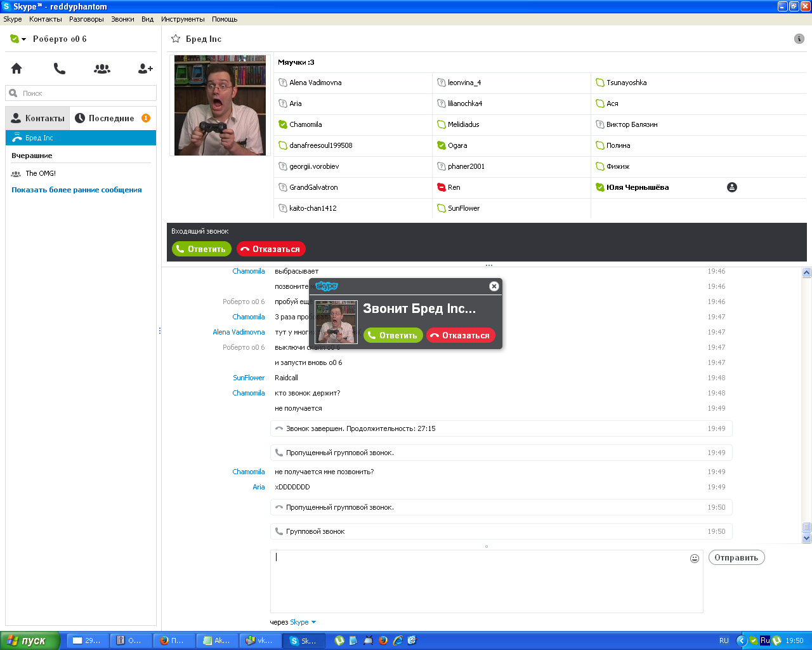Click the Групповой звонок message at 19:50
This screenshot has width=812, height=650.
click(501, 531)
